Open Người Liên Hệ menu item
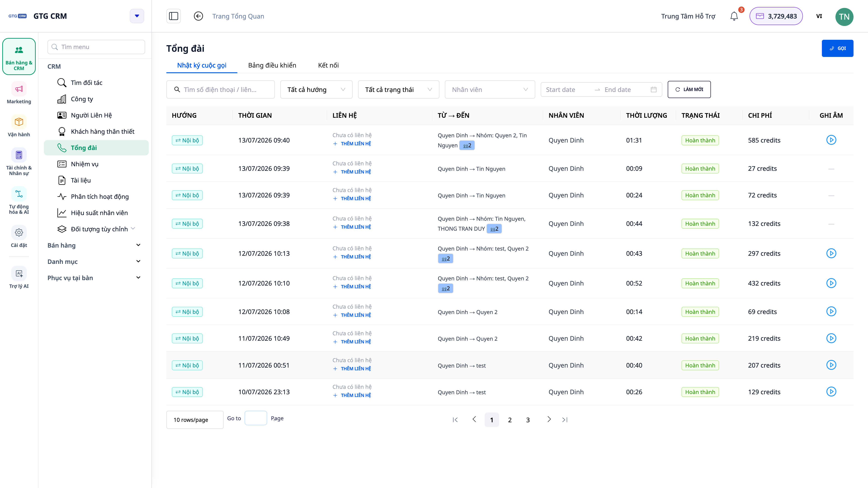 point(96,115)
